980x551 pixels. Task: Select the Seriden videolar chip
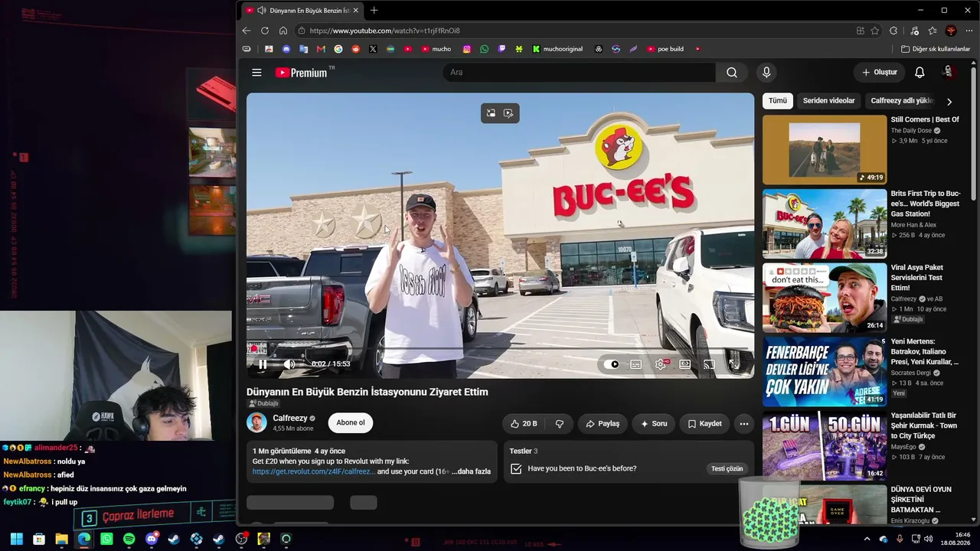pyautogui.click(x=828, y=101)
